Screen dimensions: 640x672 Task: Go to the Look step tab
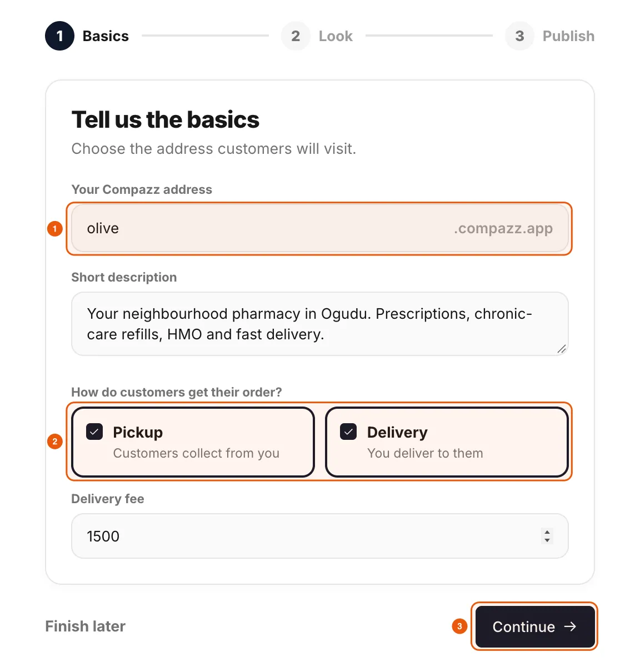[336, 36]
